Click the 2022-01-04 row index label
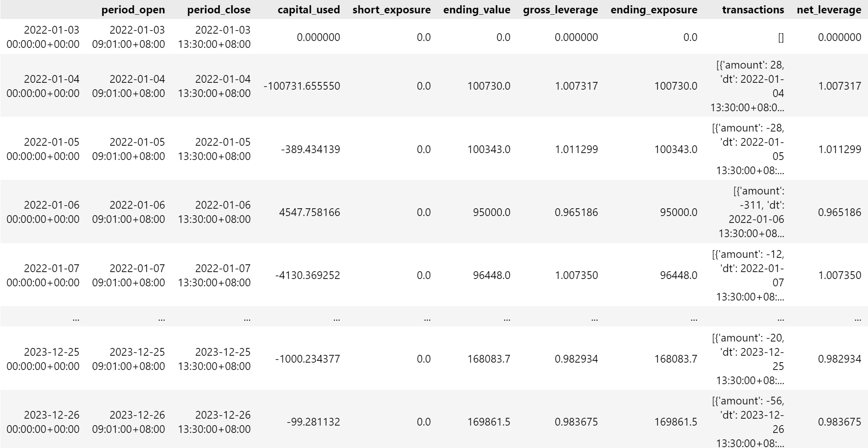 pos(43,86)
